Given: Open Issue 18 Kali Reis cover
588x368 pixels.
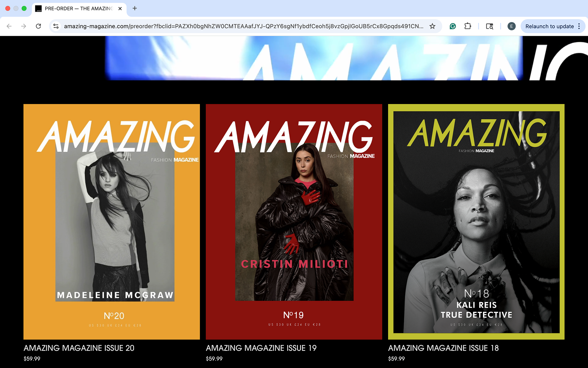Looking at the screenshot, I should point(476,222).
